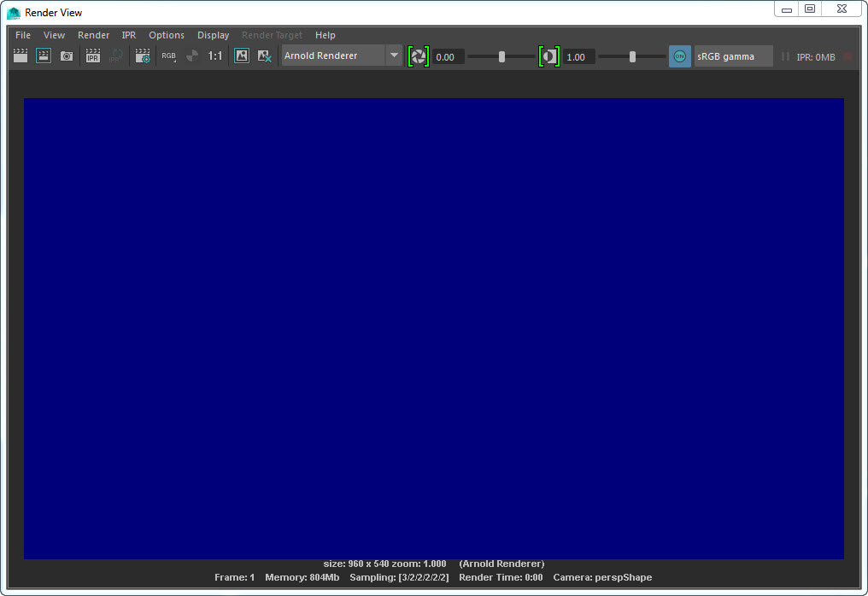Image resolution: width=868 pixels, height=596 pixels.
Task: Pause the IPR session
Action: pyautogui.click(x=785, y=56)
